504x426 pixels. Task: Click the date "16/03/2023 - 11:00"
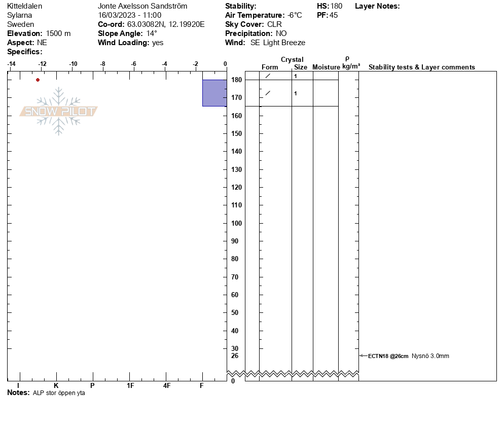tap(129, 15)
